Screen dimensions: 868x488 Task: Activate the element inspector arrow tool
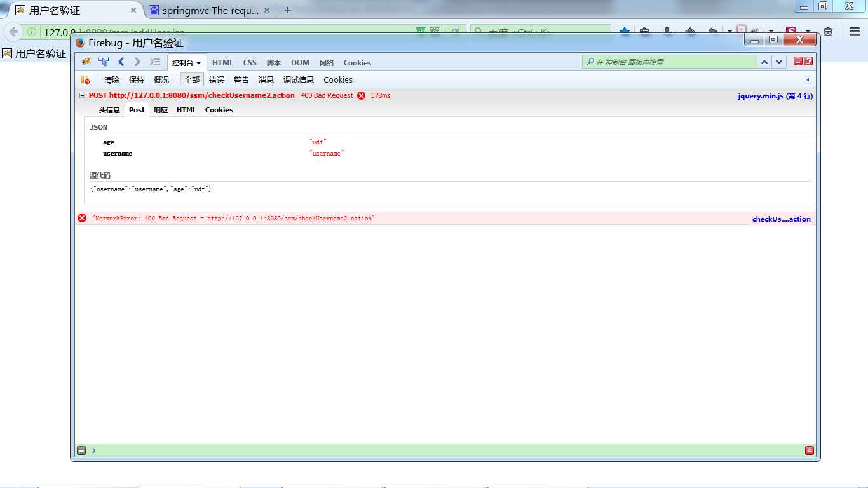[x=104, y=62]
